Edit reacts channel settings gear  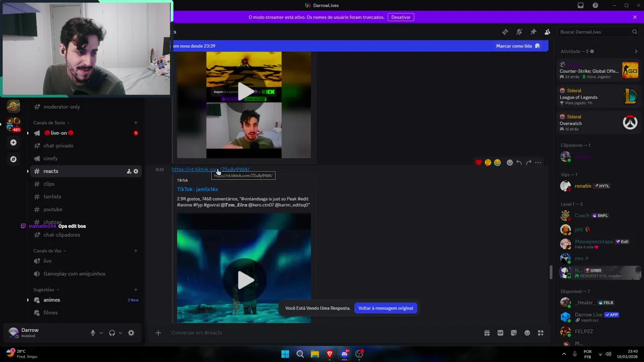point(136,171)
